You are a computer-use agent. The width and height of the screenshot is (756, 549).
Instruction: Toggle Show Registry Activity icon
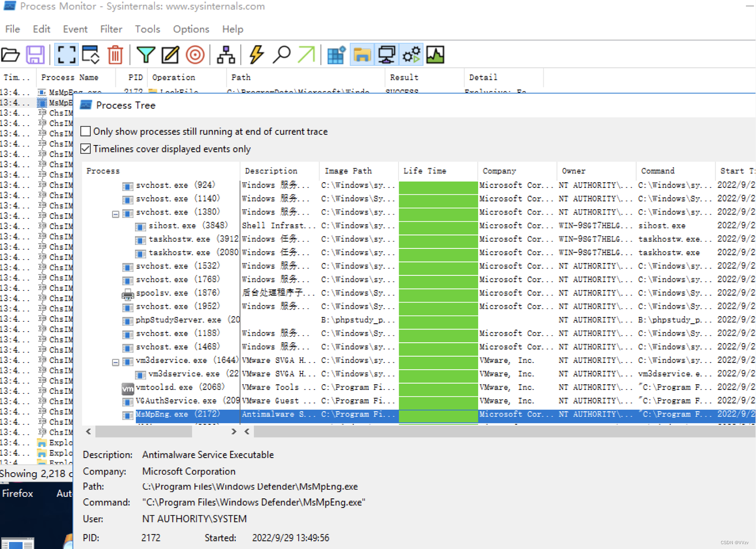click(336, 55)
